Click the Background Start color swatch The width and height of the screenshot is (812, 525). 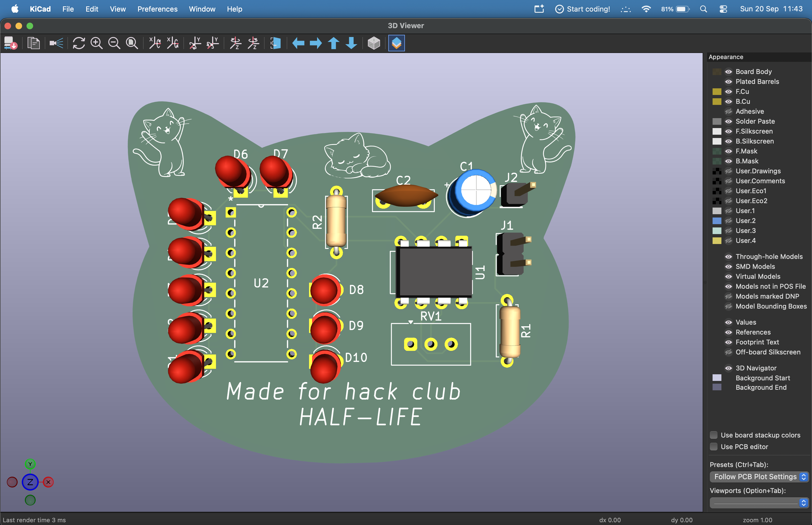coord(717,378)
